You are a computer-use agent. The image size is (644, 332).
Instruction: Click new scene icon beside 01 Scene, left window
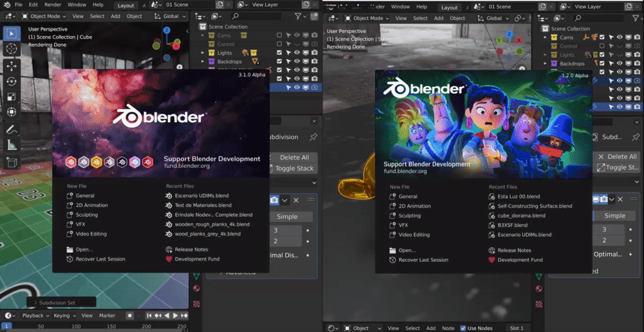pos(220,5)
